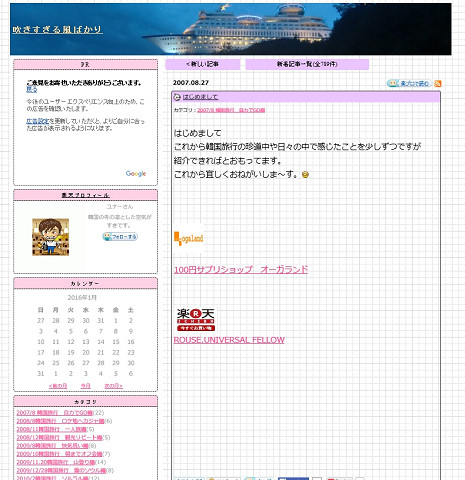Go to the newer article (<新しい記事)
The height and width of the screenshot is (480, 465).
pos(203,64)
